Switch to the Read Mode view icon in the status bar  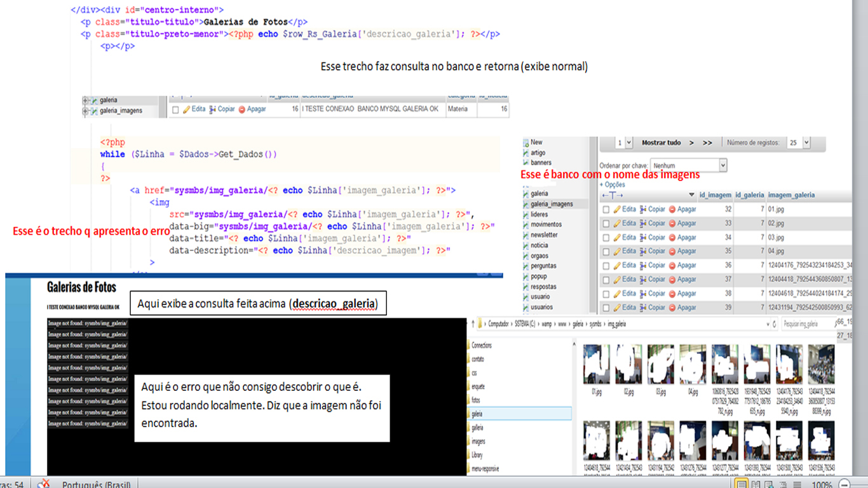click(x=756, y=484)
